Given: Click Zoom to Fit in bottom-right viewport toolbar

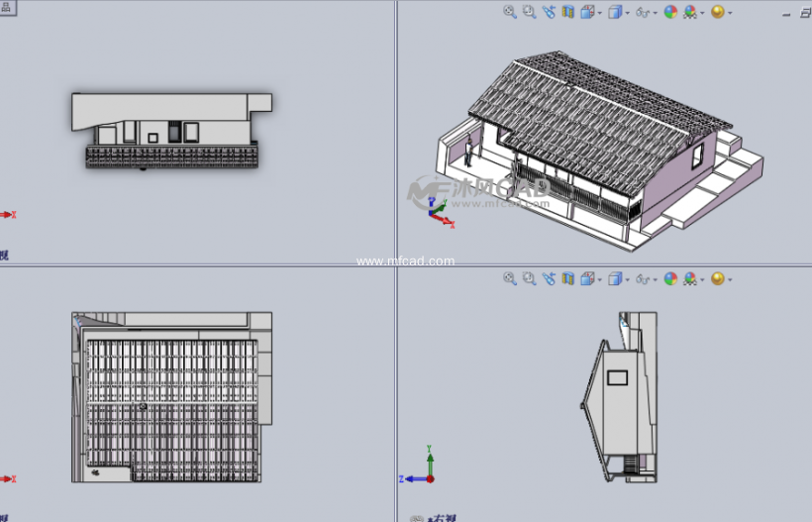Looking at the screenshot, I should 510,278.
